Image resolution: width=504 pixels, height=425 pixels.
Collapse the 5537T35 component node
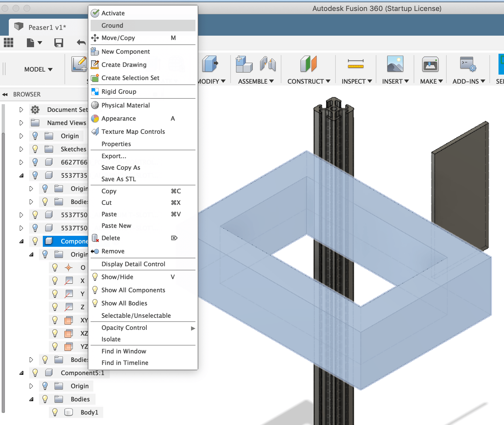[21, 175]
